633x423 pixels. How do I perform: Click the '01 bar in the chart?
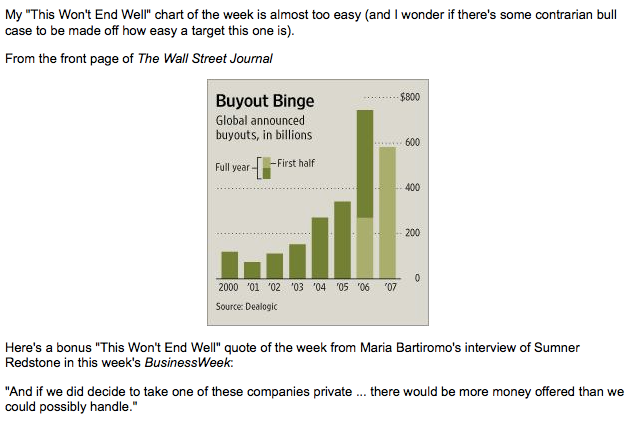click(252, 270)
